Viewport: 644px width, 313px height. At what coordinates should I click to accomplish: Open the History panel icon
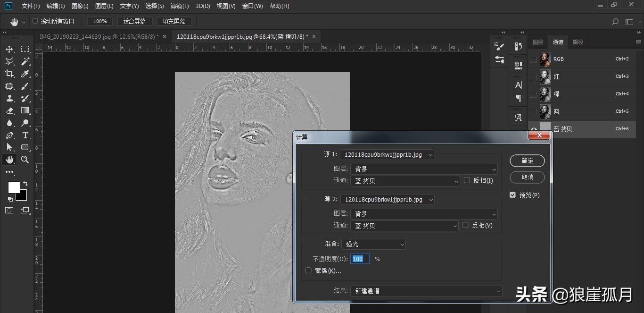pyautogui.click(x=519, y=46)
